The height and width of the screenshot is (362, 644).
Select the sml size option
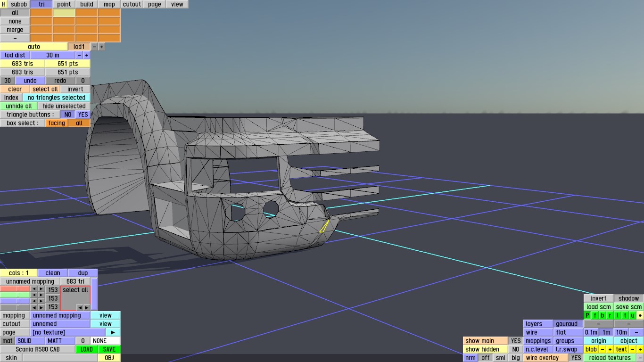501,358
